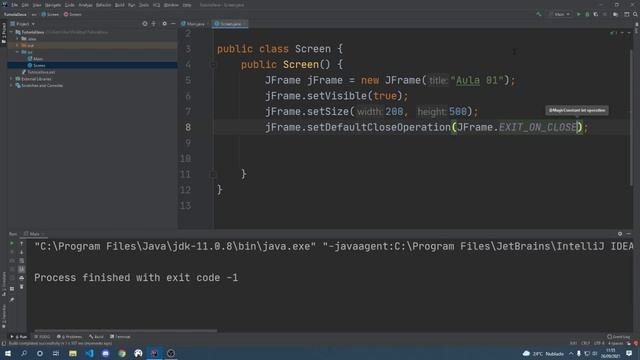
Task: Click the down arrow in Run console toolbar
Action: (x=22, y=252)
